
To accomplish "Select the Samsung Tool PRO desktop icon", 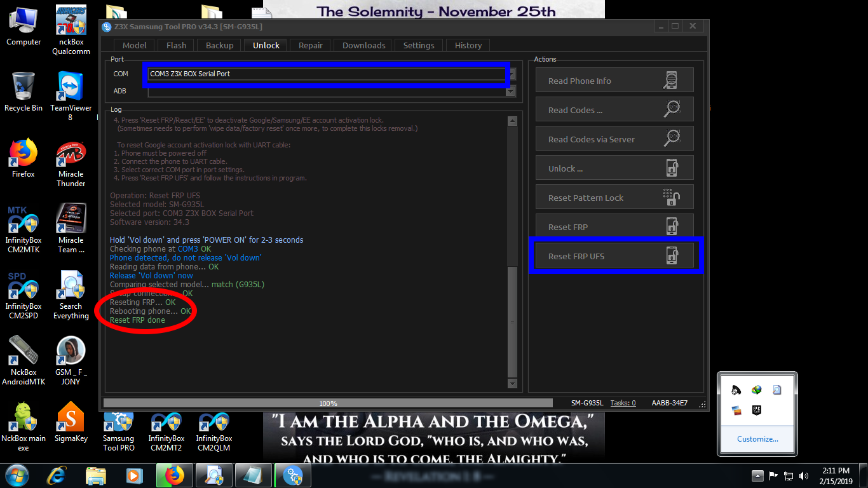I will pos(119,432).
